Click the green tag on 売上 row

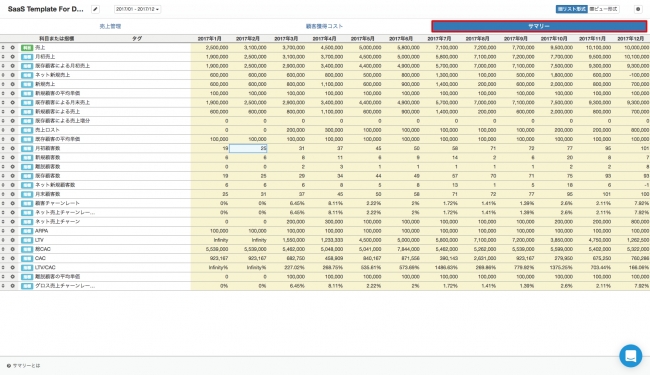click(x=27, y=48)
